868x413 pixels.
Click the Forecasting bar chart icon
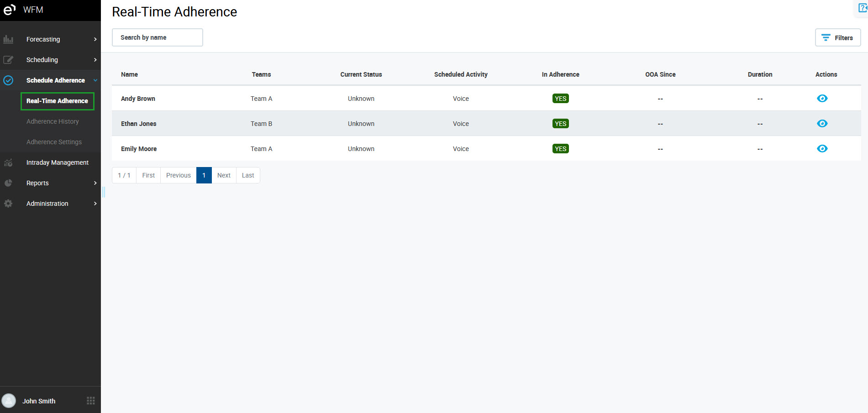pyautogui.click(x=8, y=39)
